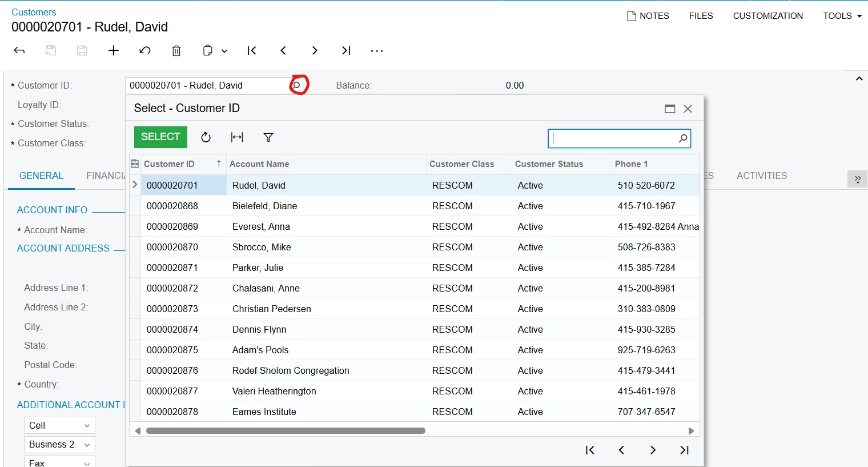Open the Business 2 phone type dropdown

coord(59,445)
